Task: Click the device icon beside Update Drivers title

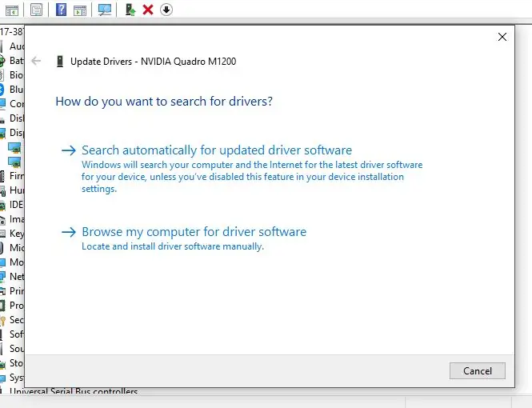Action: 60,62
